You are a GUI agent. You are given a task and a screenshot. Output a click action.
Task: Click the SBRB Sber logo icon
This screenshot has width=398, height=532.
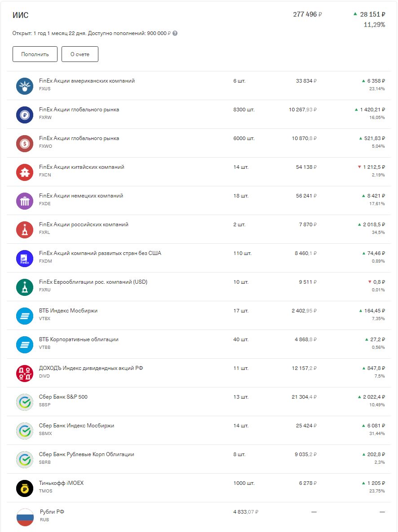(25, 460)
